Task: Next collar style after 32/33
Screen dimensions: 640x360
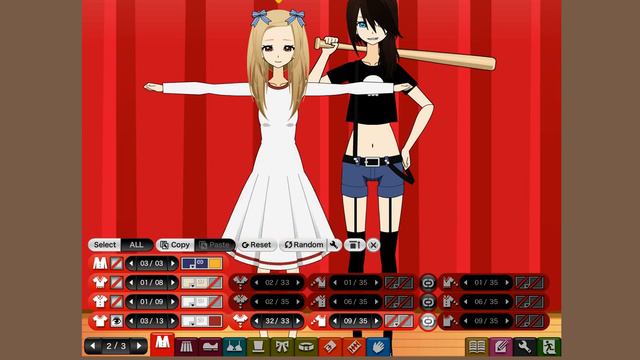Action: [298, 321]
